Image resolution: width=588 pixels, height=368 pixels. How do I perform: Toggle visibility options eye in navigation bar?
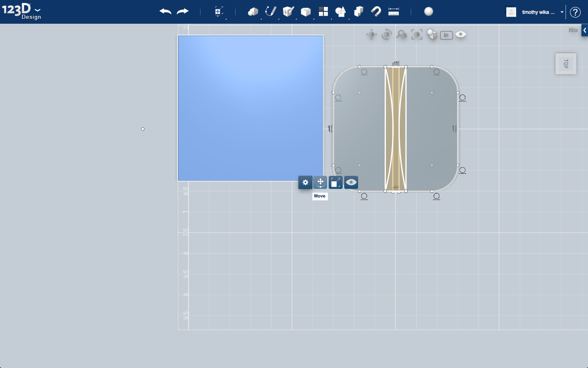point(461,35)
